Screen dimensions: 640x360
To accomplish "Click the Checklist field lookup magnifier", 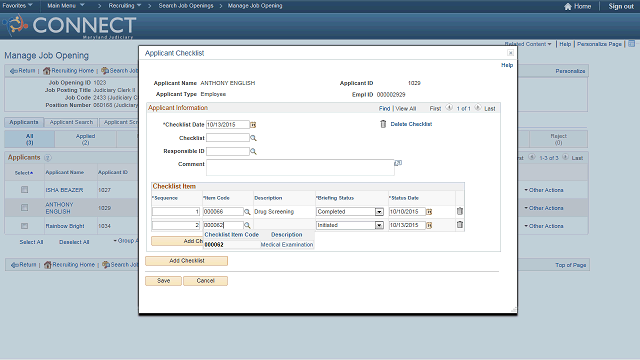I will (x=253, y=138).
